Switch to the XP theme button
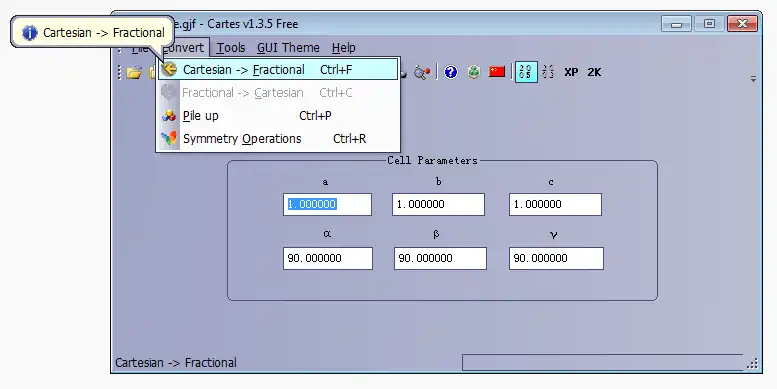 571,72
